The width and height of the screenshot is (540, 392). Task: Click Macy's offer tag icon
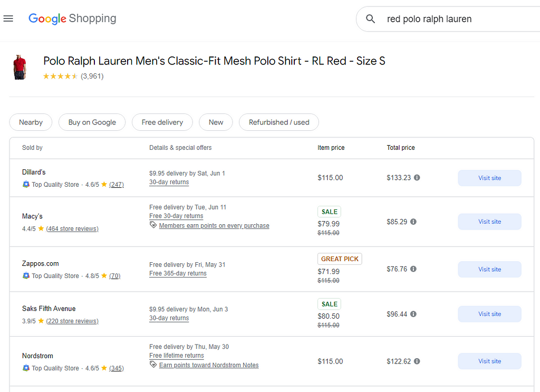tap(153, 225)
